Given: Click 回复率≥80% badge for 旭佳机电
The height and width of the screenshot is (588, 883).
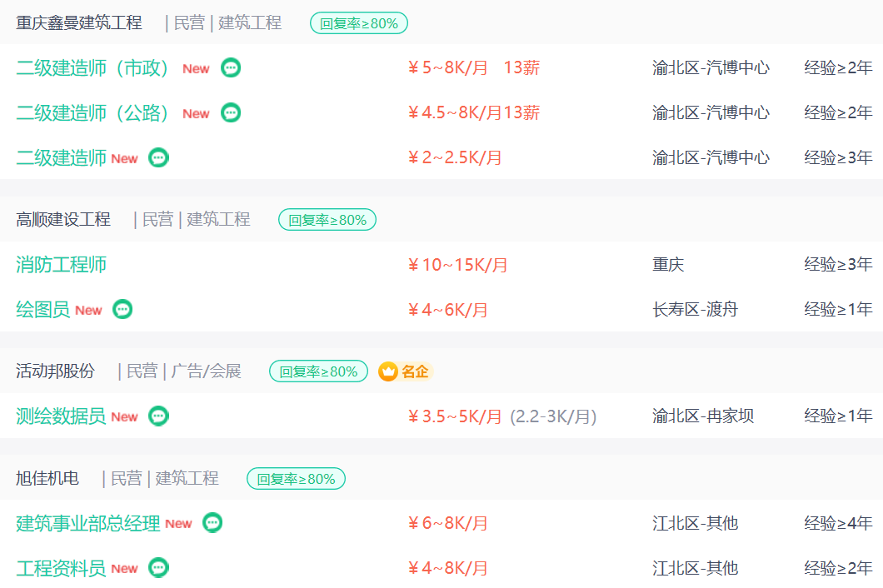Looking at the screenshot, I should click(x=297, y=479).
